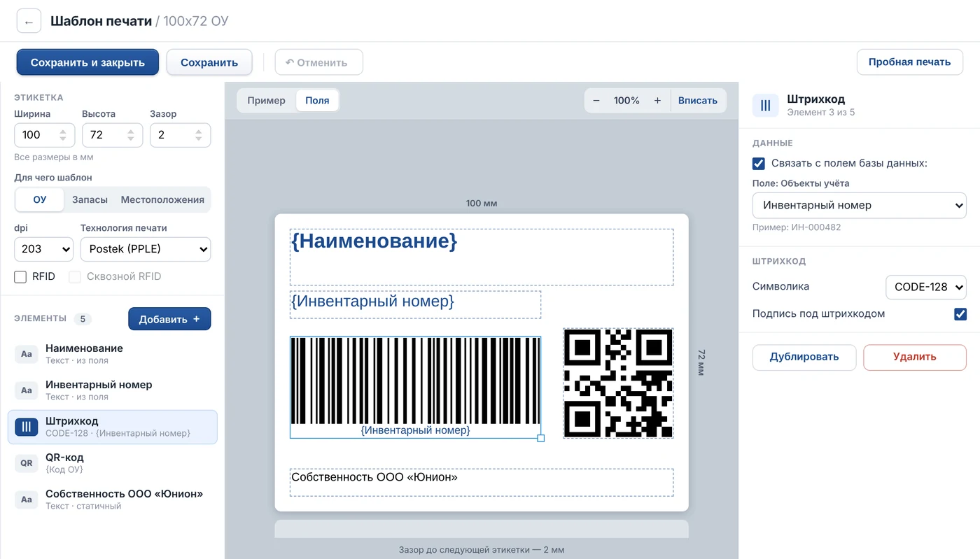Open the dpi dropdown showing 203

tap(43, 249)
